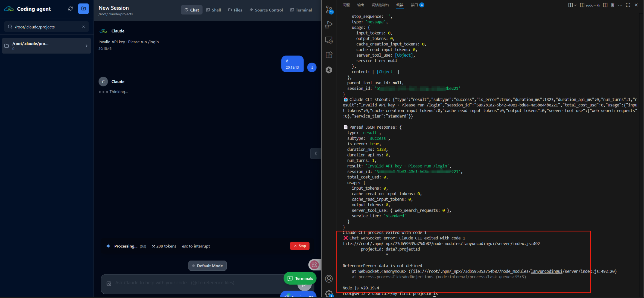Click the search magnifier icon in sidebar
Viewport: 644px width, 298px height.
coord(10,27)
